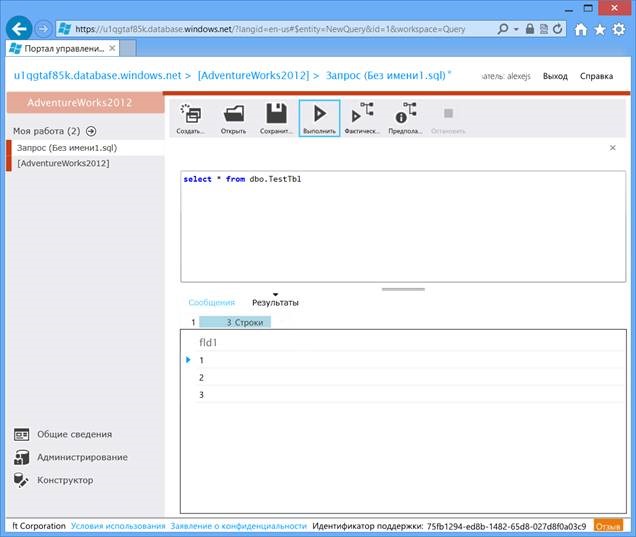The width and height of the screenshot is (636, 537).
Task: Open Заявление о конфиденциальности link
Action: 238,526
